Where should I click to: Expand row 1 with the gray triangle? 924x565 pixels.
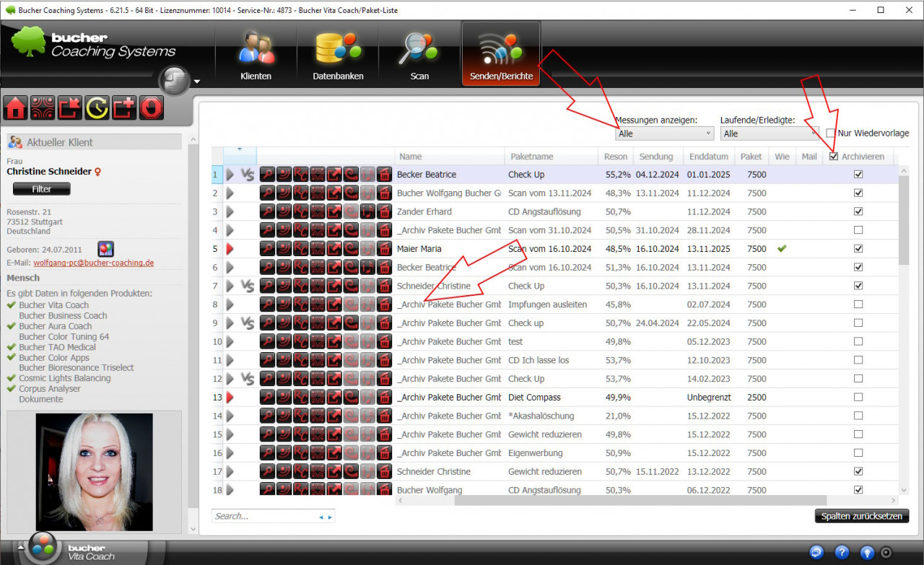230,175
